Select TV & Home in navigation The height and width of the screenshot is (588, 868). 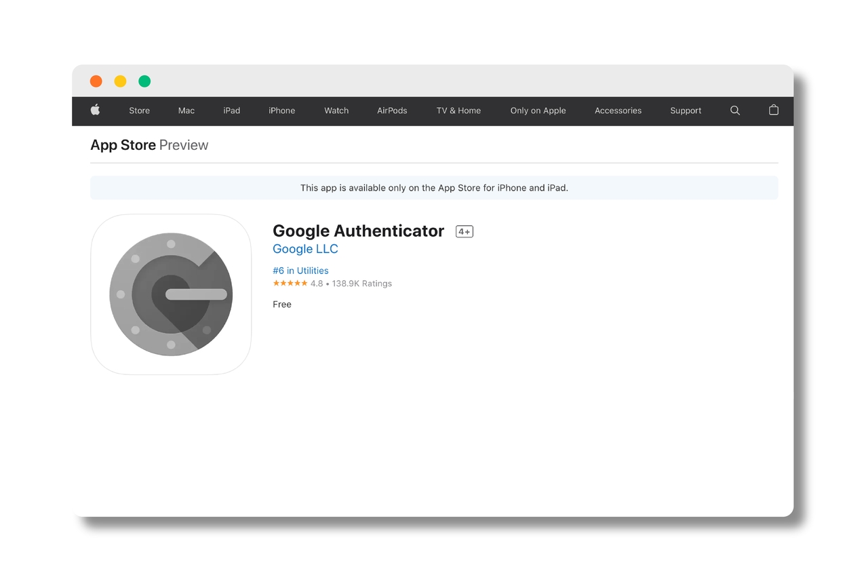[458, 111]
